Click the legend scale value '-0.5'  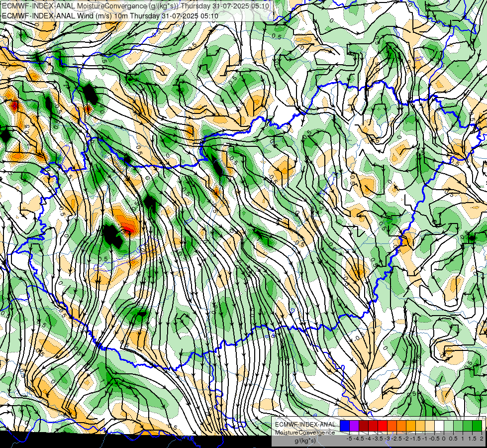click(x=434, y=439)
